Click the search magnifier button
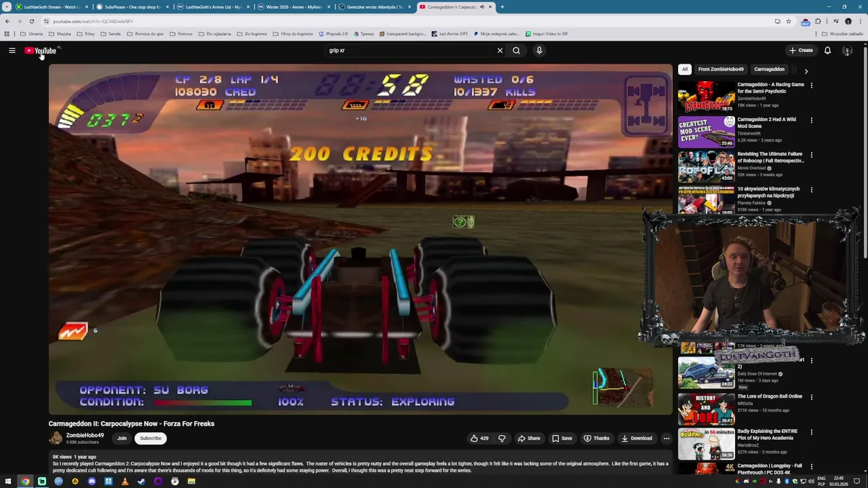This screenshot has height=488, width=868. pos(516,50)
